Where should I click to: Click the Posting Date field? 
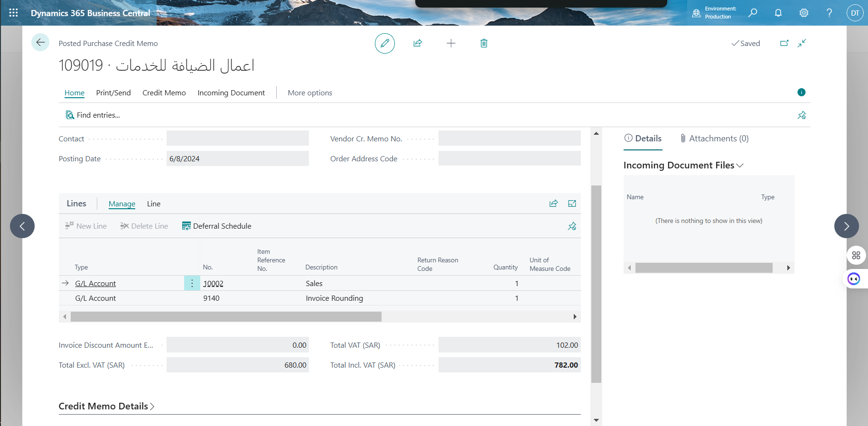[x=238, y=158]
